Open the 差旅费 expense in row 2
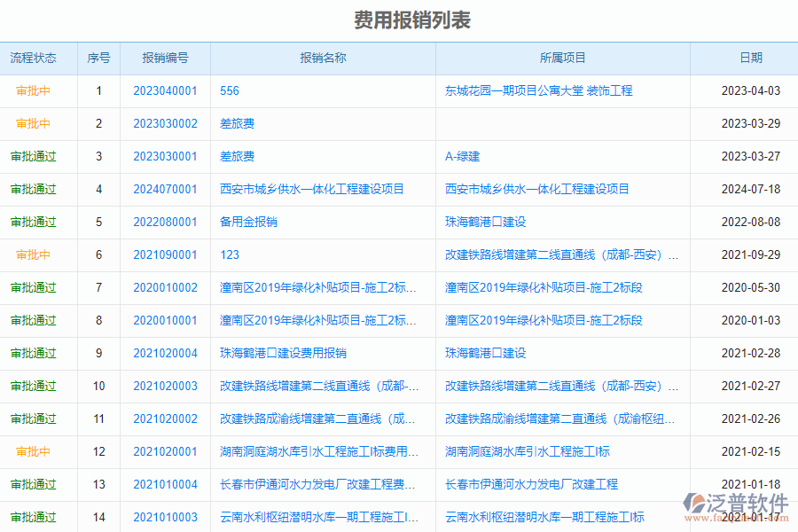Image resolution: width=798 pixels, height=532 pixels. pyautogui.click(x=235, y=123)
